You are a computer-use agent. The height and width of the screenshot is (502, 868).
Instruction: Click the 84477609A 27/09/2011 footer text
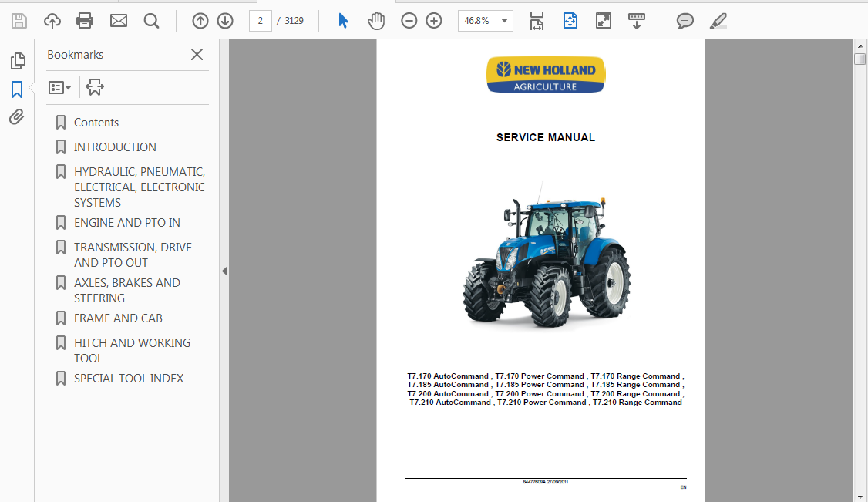(x=545, y=482)
